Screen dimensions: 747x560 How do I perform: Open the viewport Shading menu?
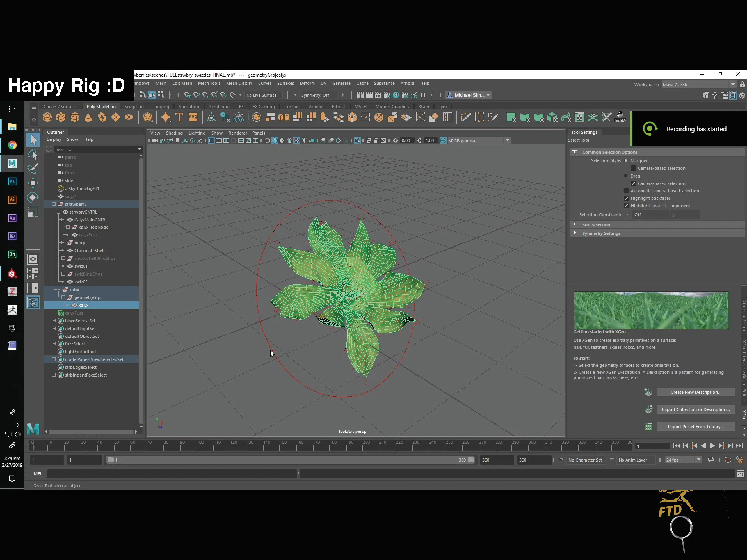point(174,133)
